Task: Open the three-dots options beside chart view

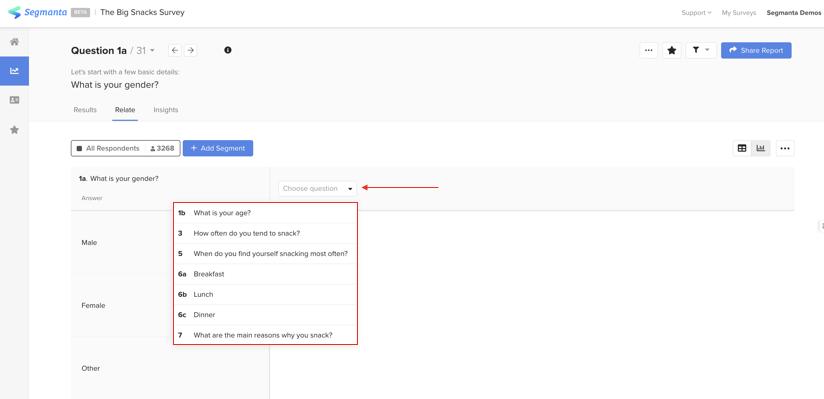Action: click(x=785, y=149)
